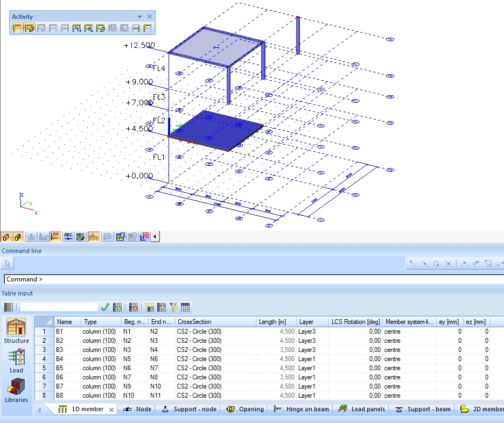
Task: Click the Command line input field
Action: pos(253,279)
